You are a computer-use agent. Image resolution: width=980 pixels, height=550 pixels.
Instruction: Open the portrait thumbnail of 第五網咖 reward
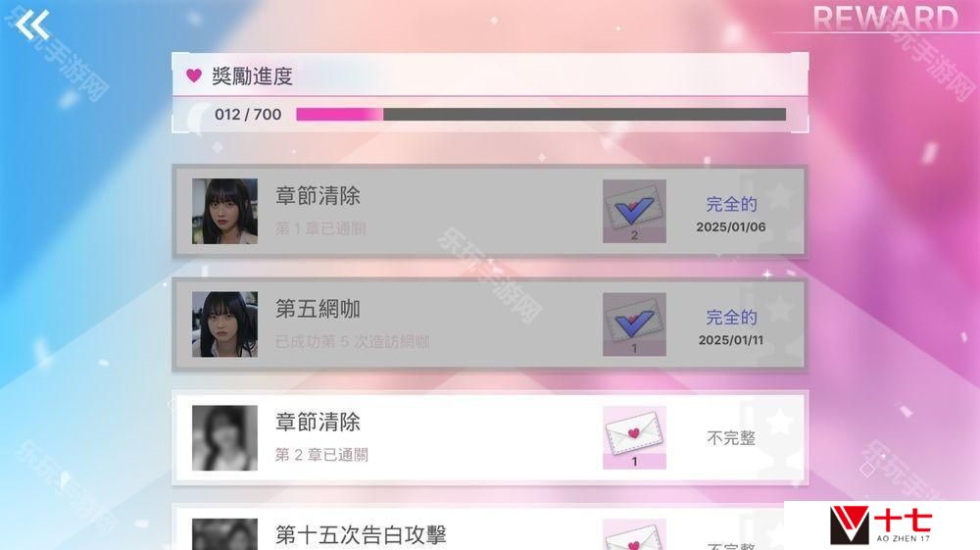coord(224,325)
